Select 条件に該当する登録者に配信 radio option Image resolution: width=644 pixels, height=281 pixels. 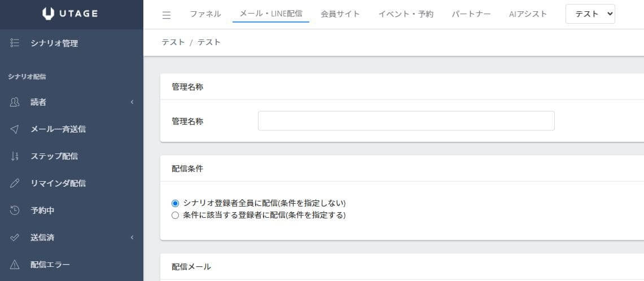click(176, 216)
